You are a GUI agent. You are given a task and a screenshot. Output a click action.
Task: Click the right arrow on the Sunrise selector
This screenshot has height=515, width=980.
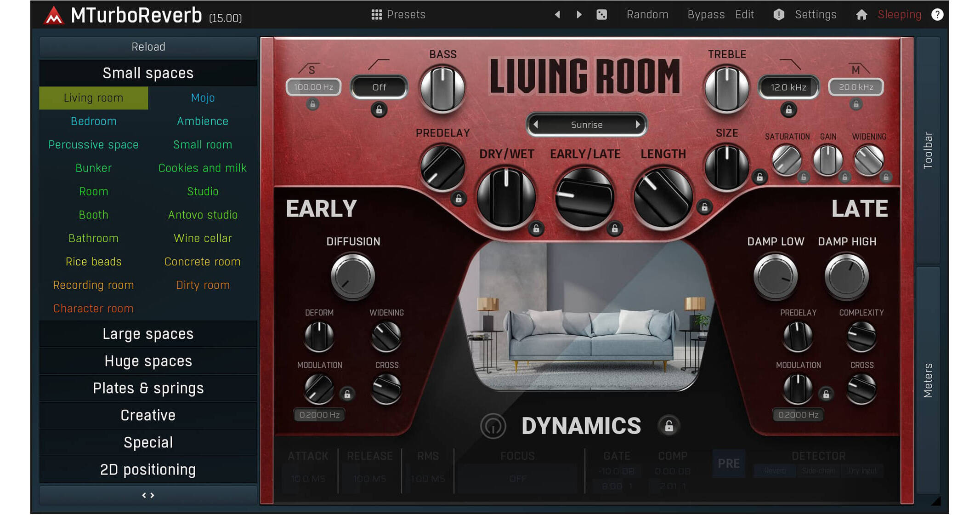[x=638, y=125]
